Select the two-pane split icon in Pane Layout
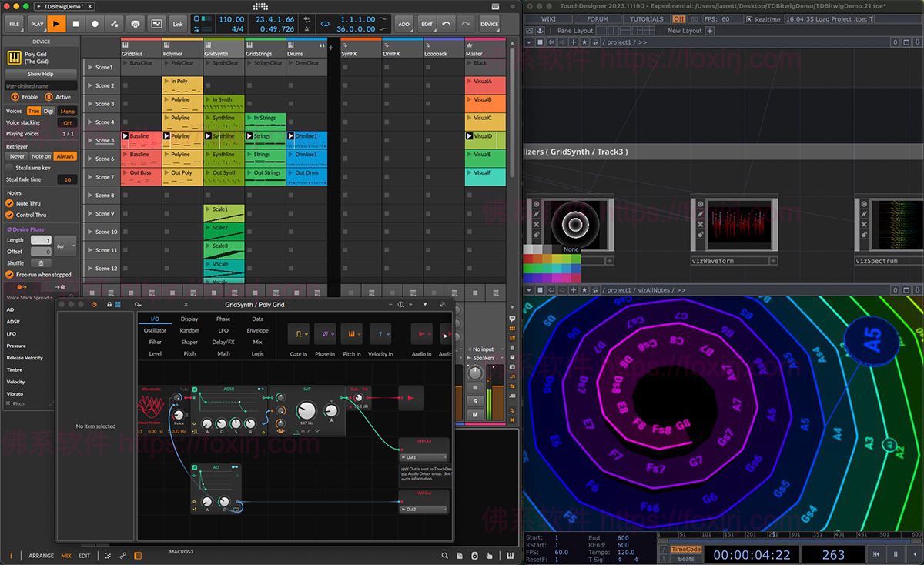Image resolution: width=924 pixels, height=565 pixels. click(x=612, y=30)
